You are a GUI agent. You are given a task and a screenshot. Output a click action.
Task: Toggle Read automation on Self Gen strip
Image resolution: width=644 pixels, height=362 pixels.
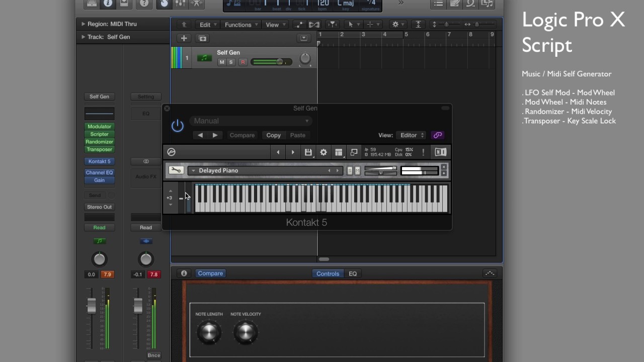pos(99,227)
